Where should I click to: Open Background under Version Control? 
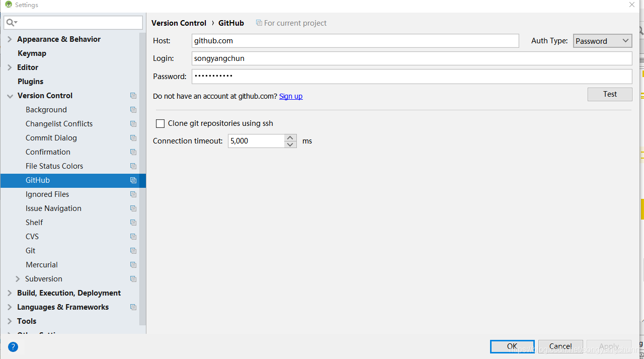click(x=46, y=110)
